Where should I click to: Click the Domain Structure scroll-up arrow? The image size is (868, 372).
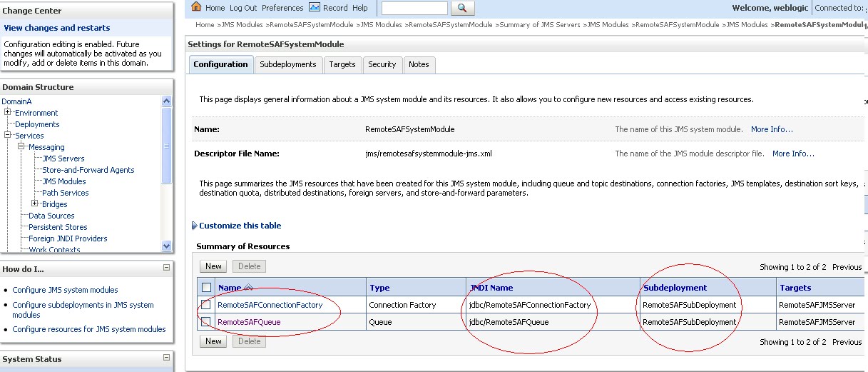coord(167,100)
